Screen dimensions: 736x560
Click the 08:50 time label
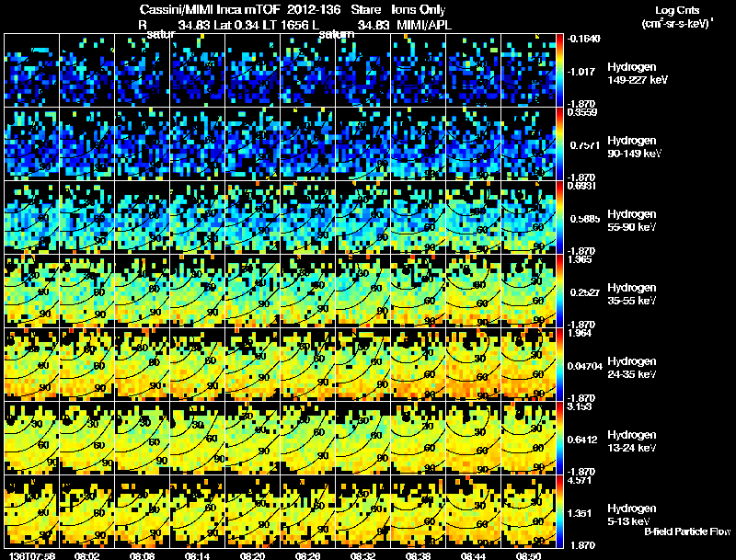(528, 555)
